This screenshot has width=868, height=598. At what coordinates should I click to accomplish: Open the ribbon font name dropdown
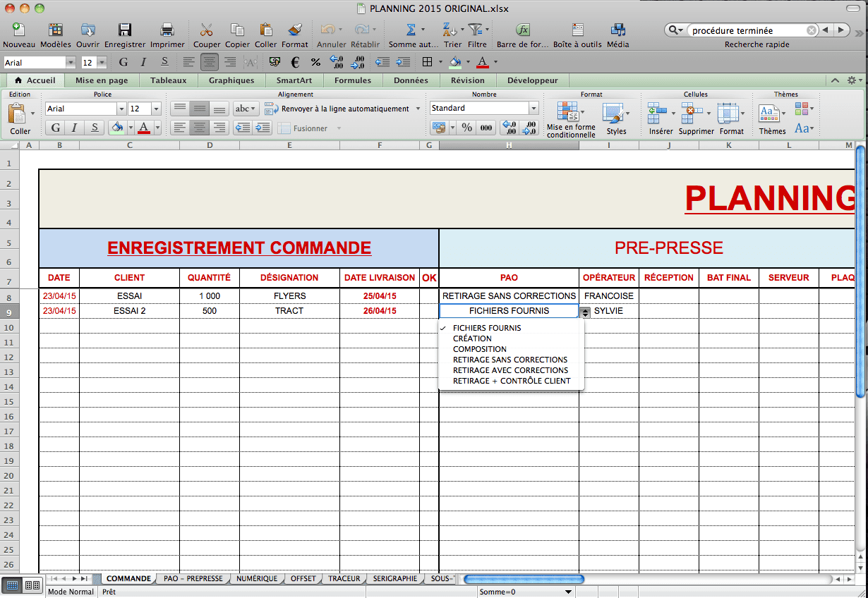pyautogui.click(x=121, y=109)
